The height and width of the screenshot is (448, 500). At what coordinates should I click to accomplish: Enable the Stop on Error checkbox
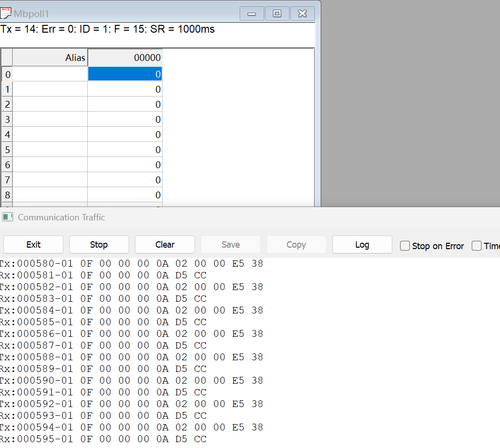[x=405, y=246]
